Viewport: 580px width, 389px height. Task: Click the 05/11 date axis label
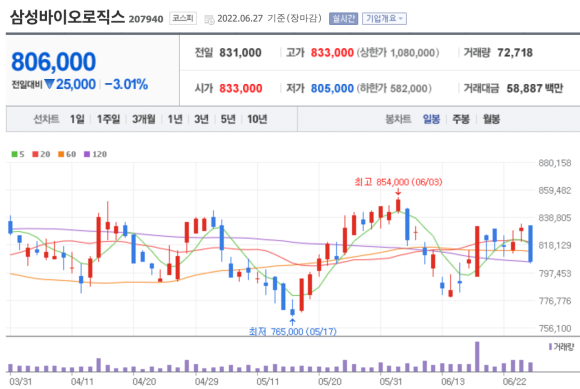267,381
